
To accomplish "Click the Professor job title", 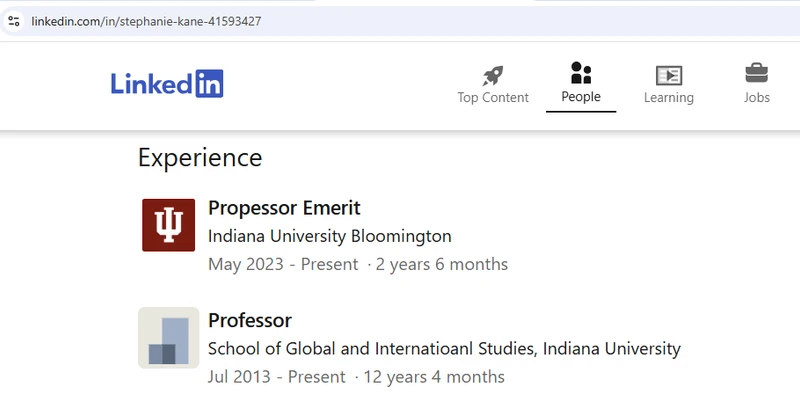I will 250,320.
